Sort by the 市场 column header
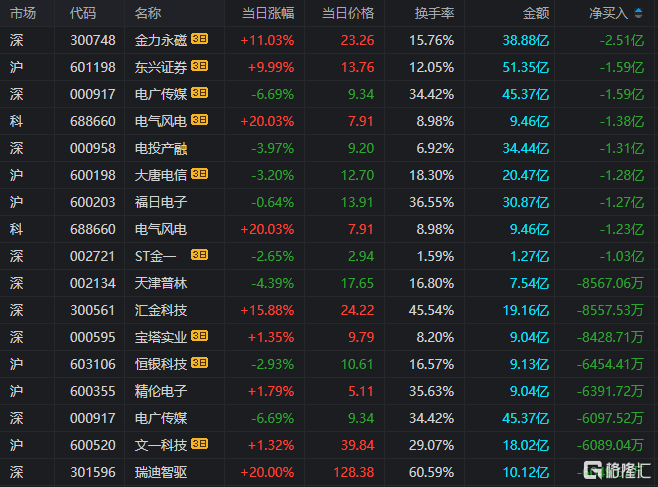The image size is (658, 487). pos(23,13)
